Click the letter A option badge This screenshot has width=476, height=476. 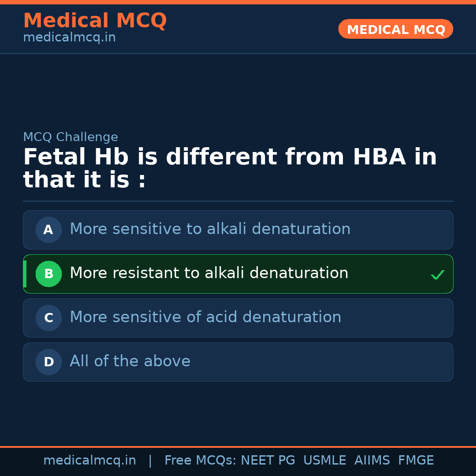(x=48, y=230)
